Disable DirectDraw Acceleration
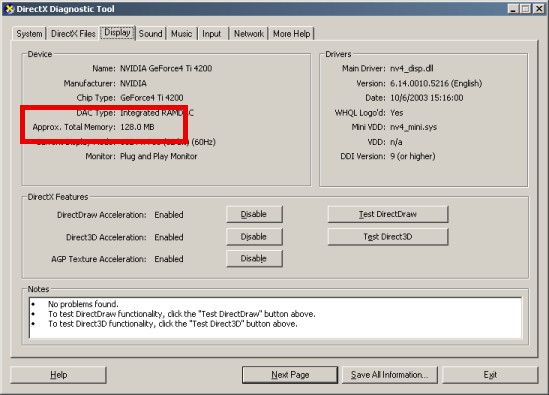Image resolution: width=549 pixels, height=395 pixels. (254, 214)
